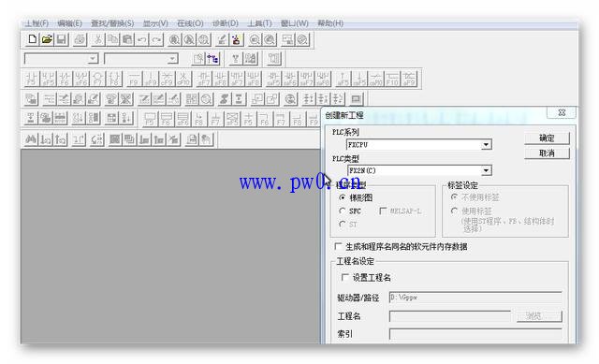Screen dimensions: 599x364
Task: Click the Cut scissors icon
Action: click(x=98, y=39)
